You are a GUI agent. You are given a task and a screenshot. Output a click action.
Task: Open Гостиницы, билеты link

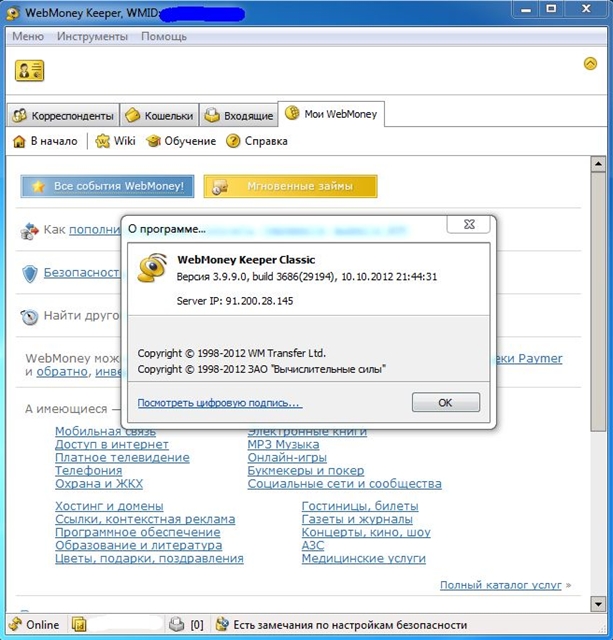[360, 506]
